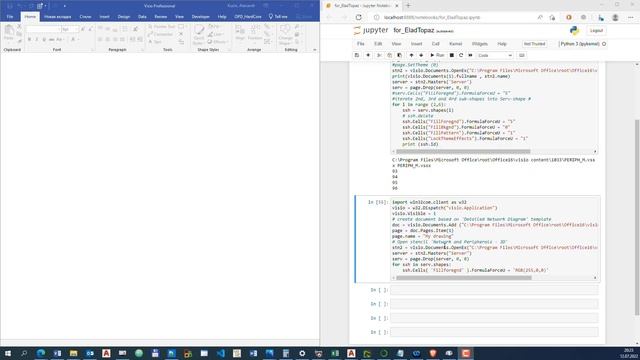This screenshot has height=360, width=640.
Task: Select the Visio Home tab
Action: pyautogui.click(x=30, y=17)
